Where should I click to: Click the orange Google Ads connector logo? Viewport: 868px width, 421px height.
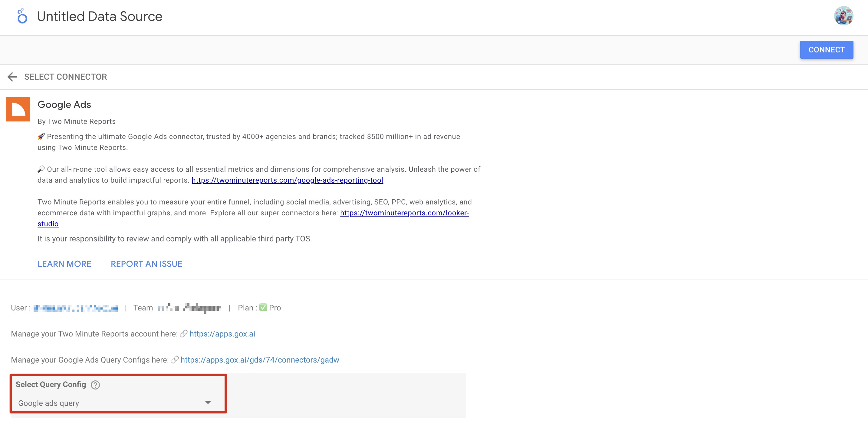click(18, 109)
